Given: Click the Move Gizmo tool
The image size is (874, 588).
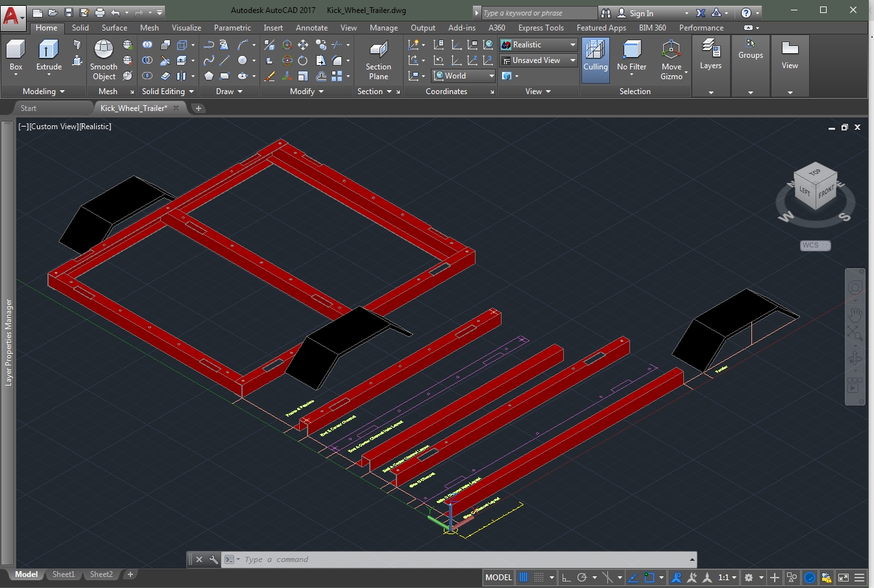Looking at the screenshot, I should (x=671, y=60).
